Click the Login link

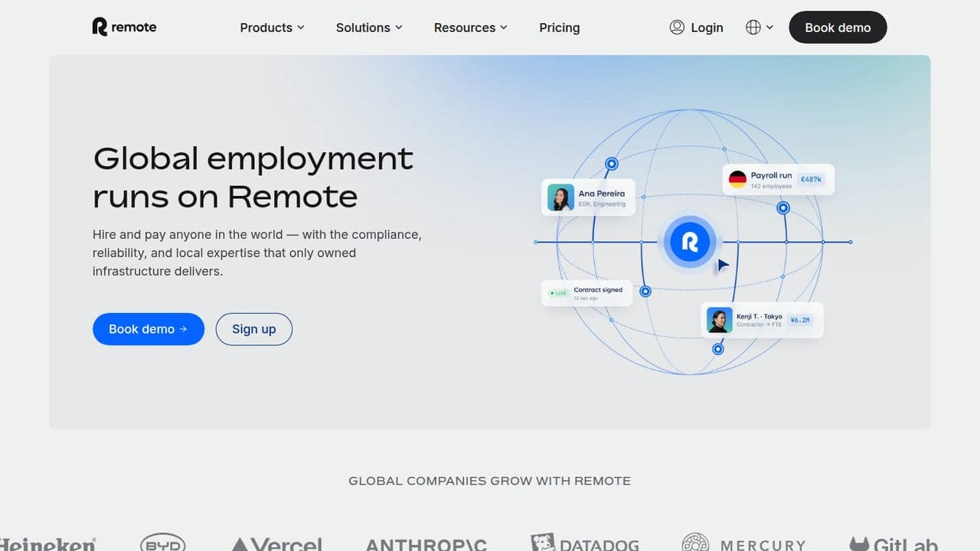tap(696, 28)
